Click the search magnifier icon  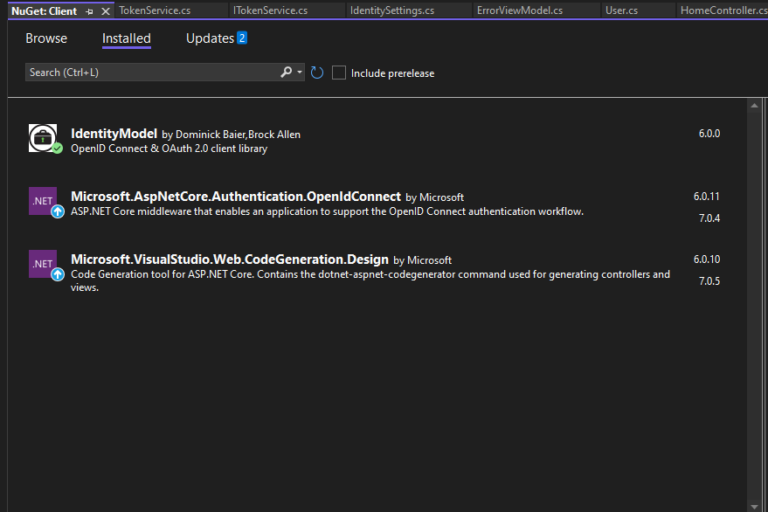[x=286, y=72]
